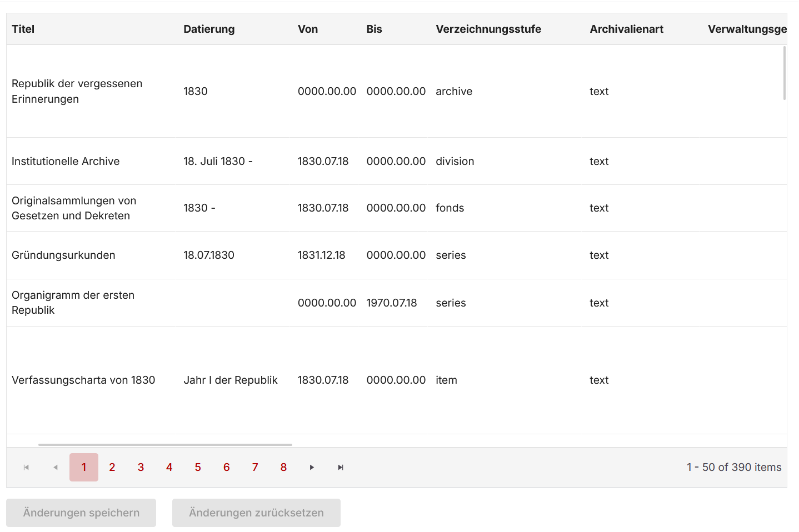
Task: Go to the previous results page
Action: (55, 467)
